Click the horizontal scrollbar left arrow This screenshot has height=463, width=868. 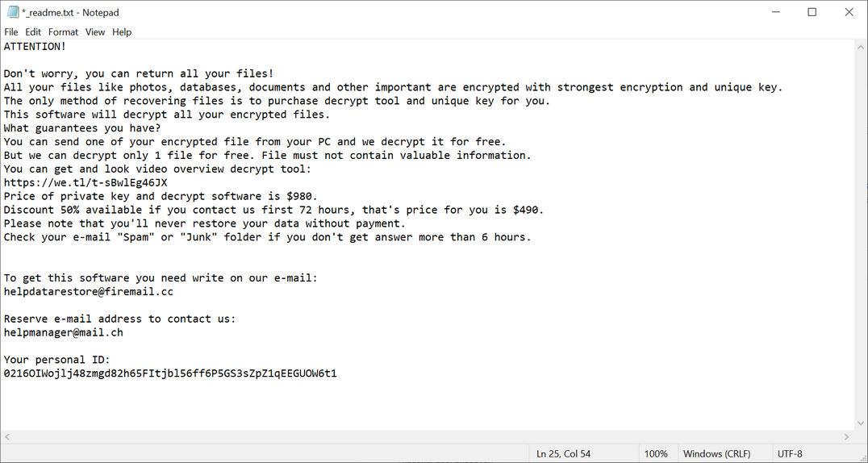(x=7, y=436)
